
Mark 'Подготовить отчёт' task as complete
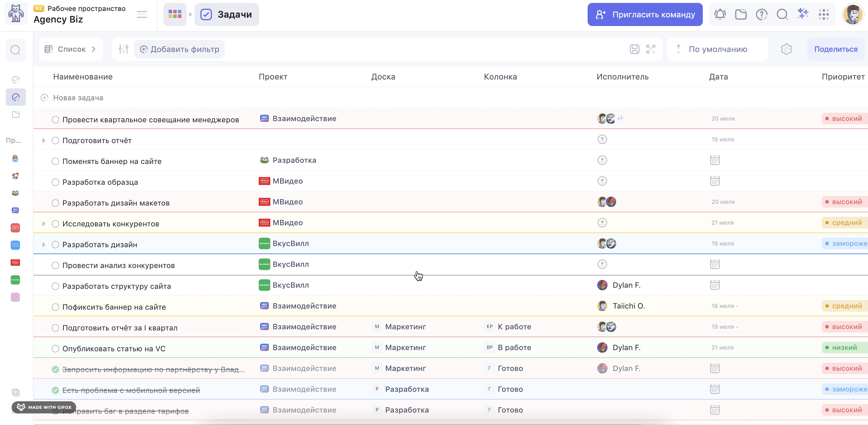pyautogui.click(x=55, y=140)
